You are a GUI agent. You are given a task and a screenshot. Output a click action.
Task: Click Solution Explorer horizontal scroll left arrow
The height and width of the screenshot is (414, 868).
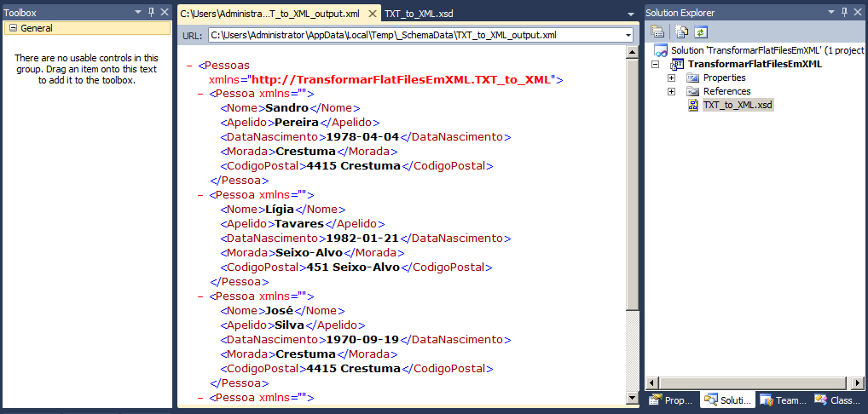point(652,382)
